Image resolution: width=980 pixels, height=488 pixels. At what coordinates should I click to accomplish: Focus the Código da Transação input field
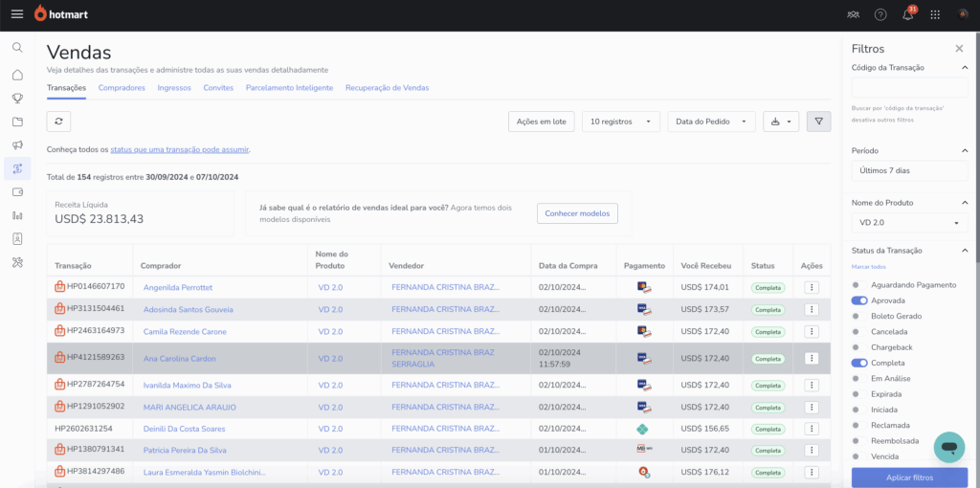[909, 87]
